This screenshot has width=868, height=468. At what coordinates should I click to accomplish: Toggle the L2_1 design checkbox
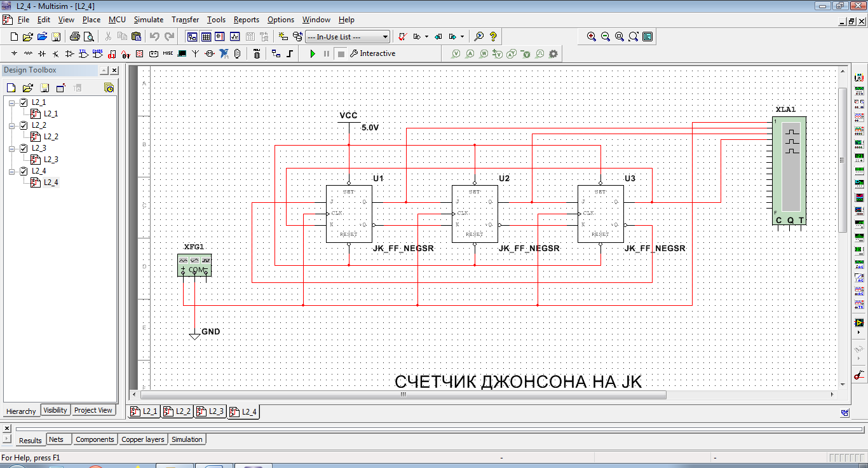click(x=24, y=102)
